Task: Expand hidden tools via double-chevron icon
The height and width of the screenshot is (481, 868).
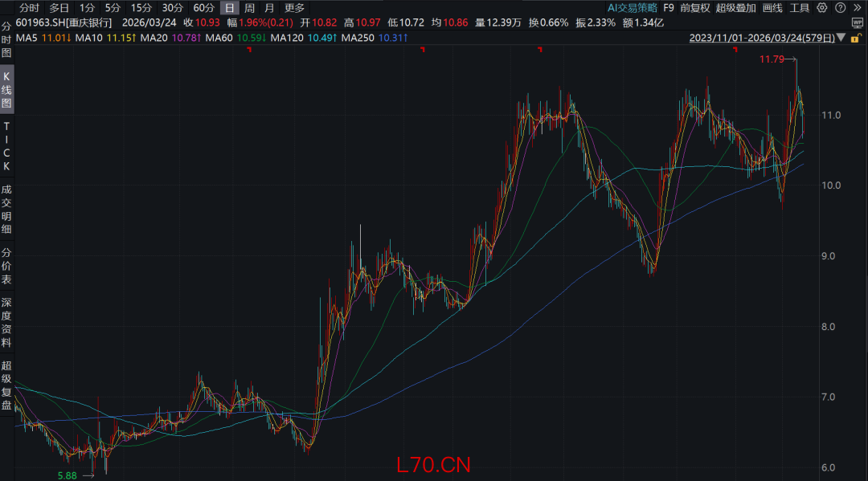Action: (x=858, y=7)
